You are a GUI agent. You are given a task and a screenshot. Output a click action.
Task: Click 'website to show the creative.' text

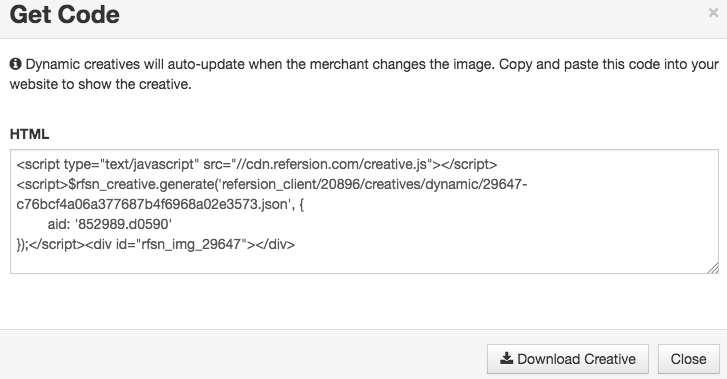pos(101,84)
